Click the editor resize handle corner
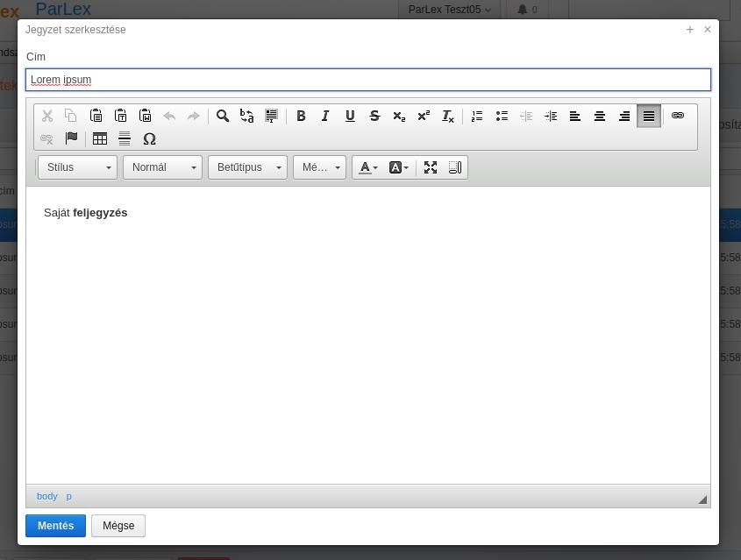The image size is (741, 560). click(x=702, y=500)
